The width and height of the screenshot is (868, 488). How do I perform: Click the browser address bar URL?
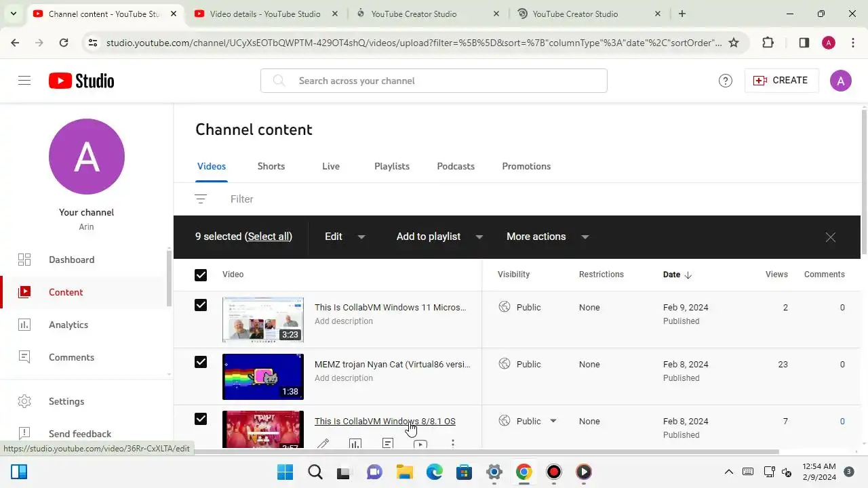pyautogui.click(x=414, y=43)
